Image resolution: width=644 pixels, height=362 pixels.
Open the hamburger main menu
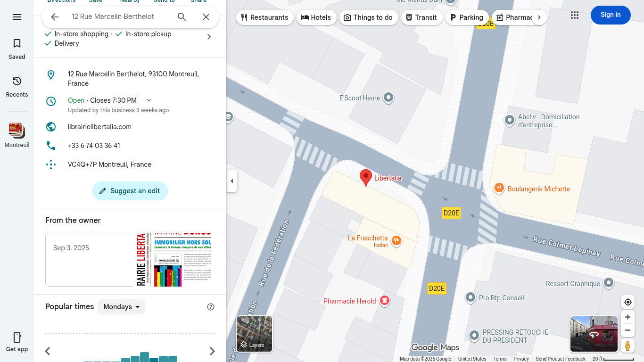click(x=17, y=17)
